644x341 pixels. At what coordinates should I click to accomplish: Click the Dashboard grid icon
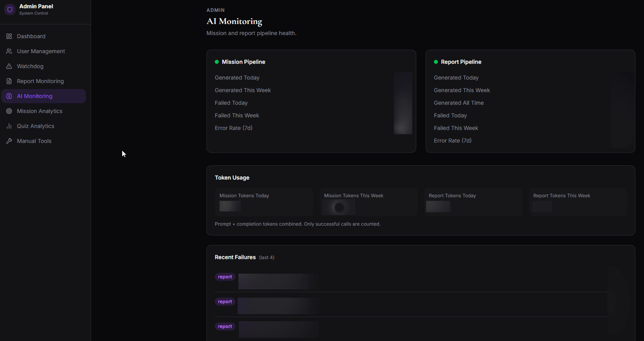coord(9,36)
